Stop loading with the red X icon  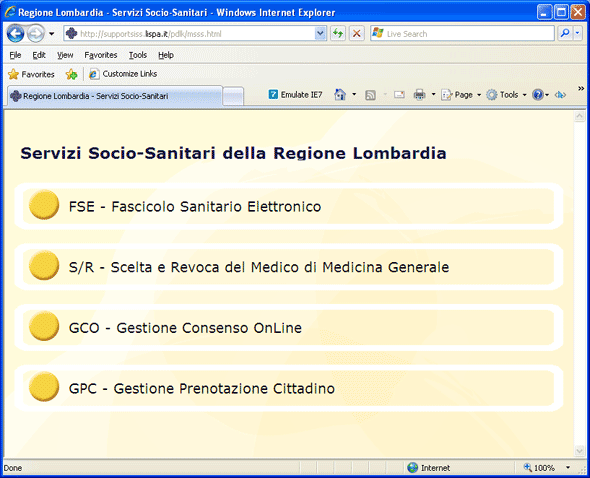(356, 34)
